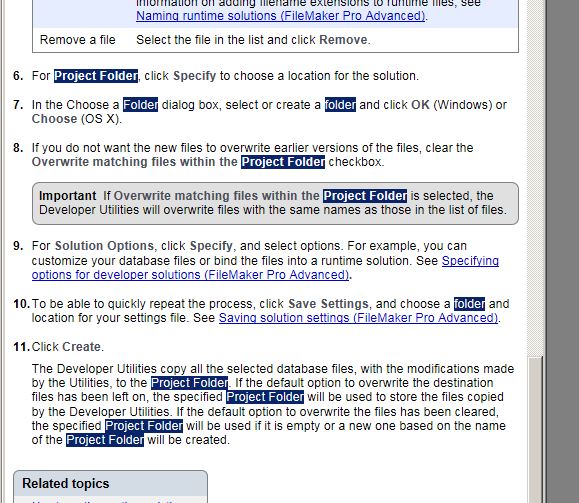Viewport: 579px width, 503px height.
Task: Click the bold Remove word in table row
Action: [343, 40]
